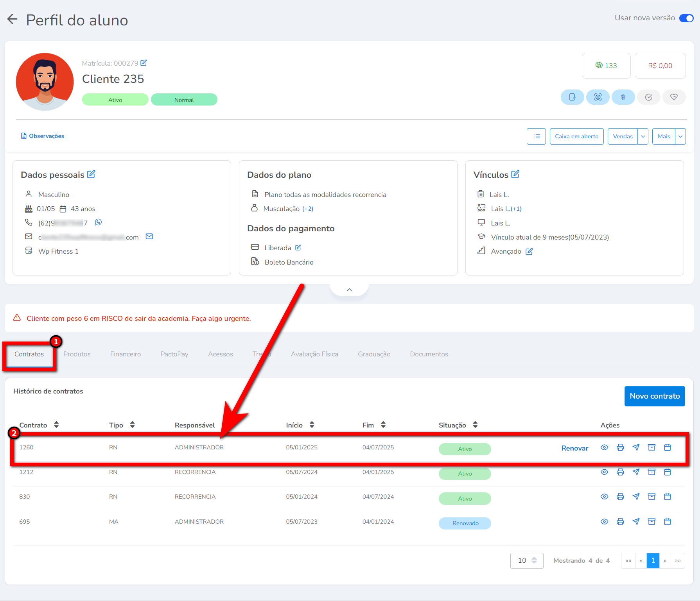Print contract 1260 using printer icon
This screenshot has height=601, width=700.
coord(620,448)
